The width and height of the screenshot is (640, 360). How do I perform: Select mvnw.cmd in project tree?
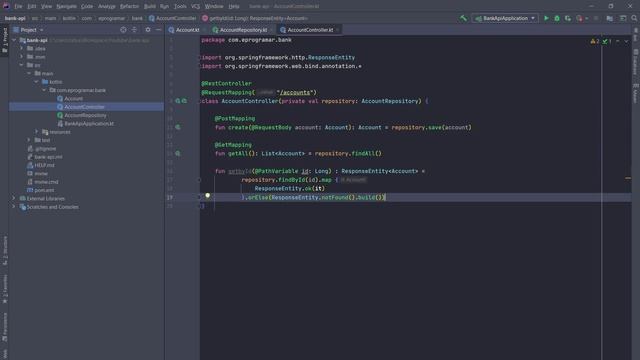[x=46, y=182]
